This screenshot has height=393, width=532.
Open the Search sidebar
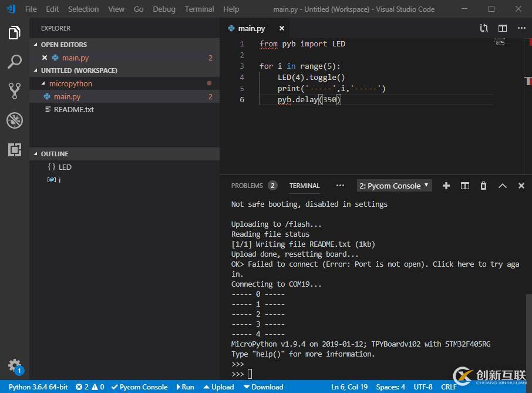coord(14,61)
